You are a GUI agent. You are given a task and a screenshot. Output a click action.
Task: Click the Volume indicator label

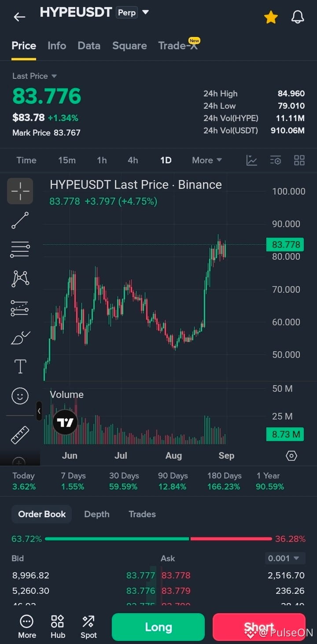(x=66, y=394)
